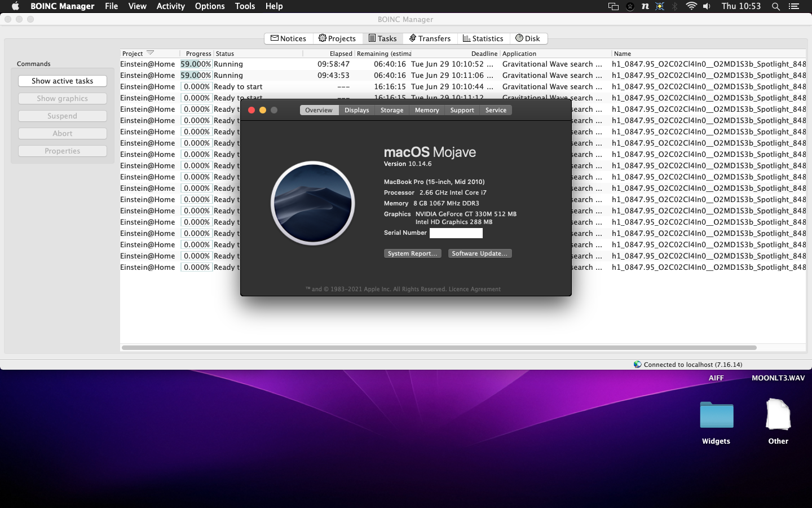Click the horizontal scrollbar of task list

[439, 348]
